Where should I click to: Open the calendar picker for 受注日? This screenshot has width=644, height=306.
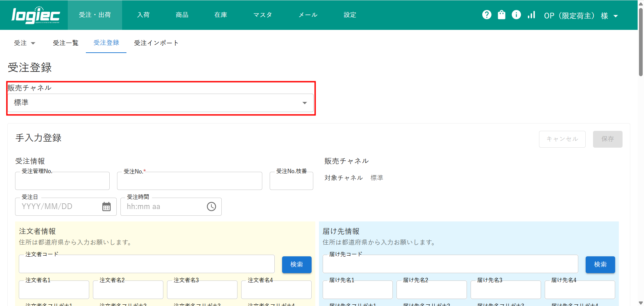(x=106, y=207)
